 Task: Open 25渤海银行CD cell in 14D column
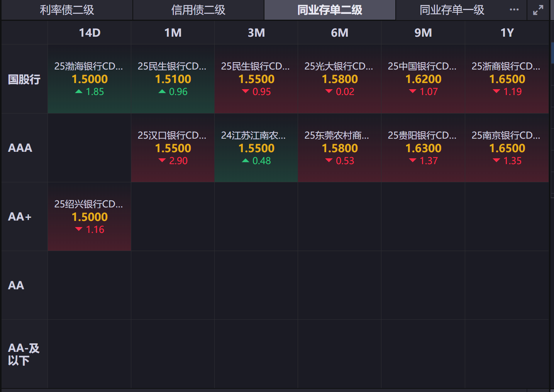tap(89, 79)
